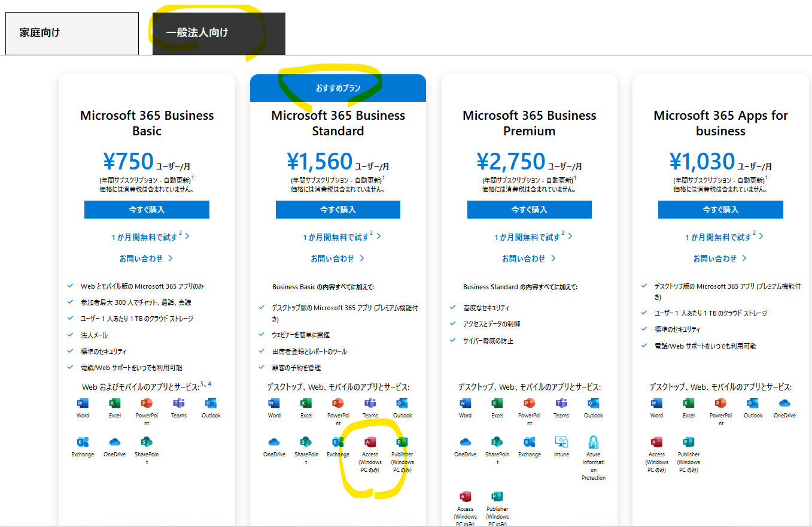Click 今すぐ購入 for Business Basic

coord(147,210)
